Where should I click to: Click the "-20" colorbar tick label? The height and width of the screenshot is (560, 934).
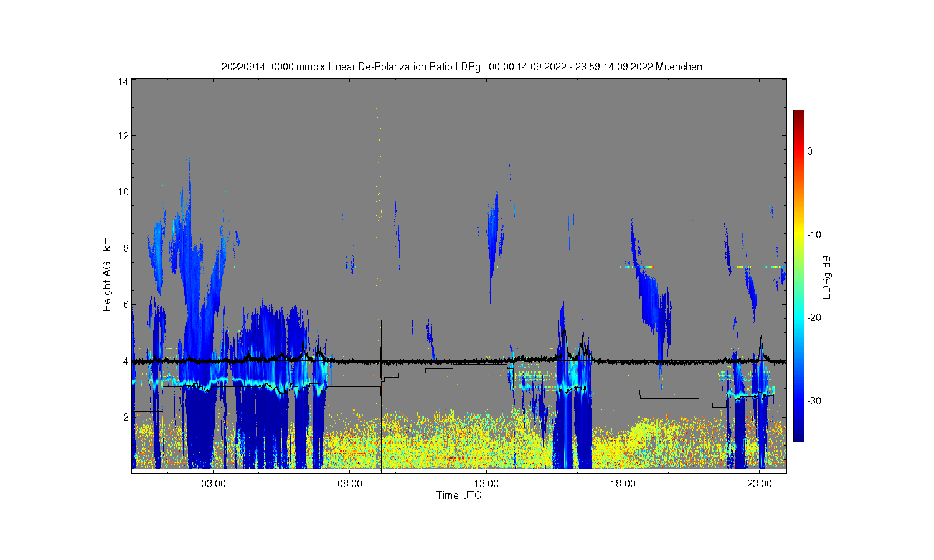[815, 317]
